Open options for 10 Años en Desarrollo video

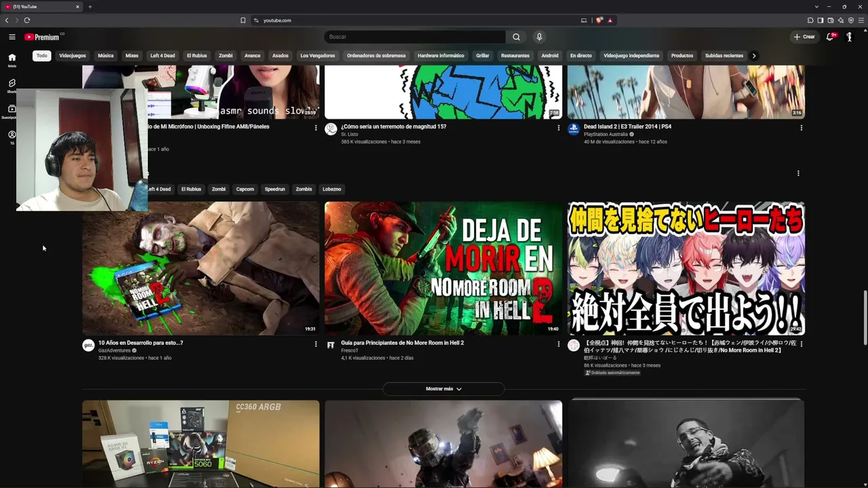coord(316,344)
